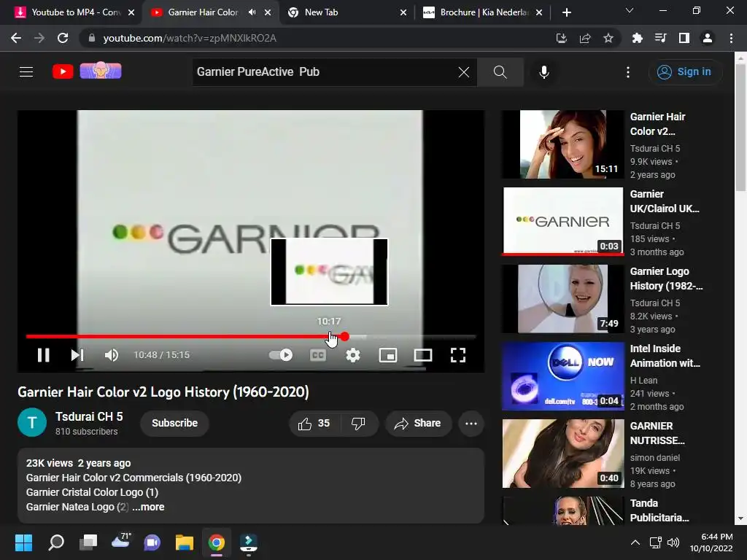This screenshot has width=747, height=560.
Task: Open more actions ellipsis under video
Action: pos(471,424)
